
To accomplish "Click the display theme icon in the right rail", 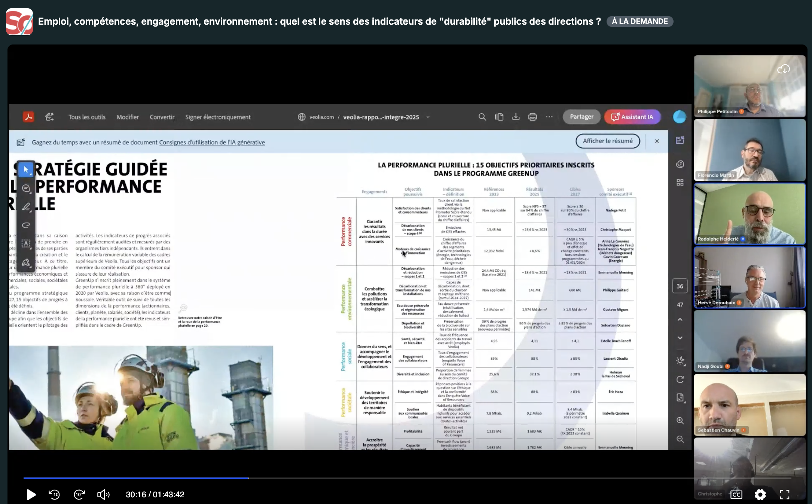I will coord(680,360).
